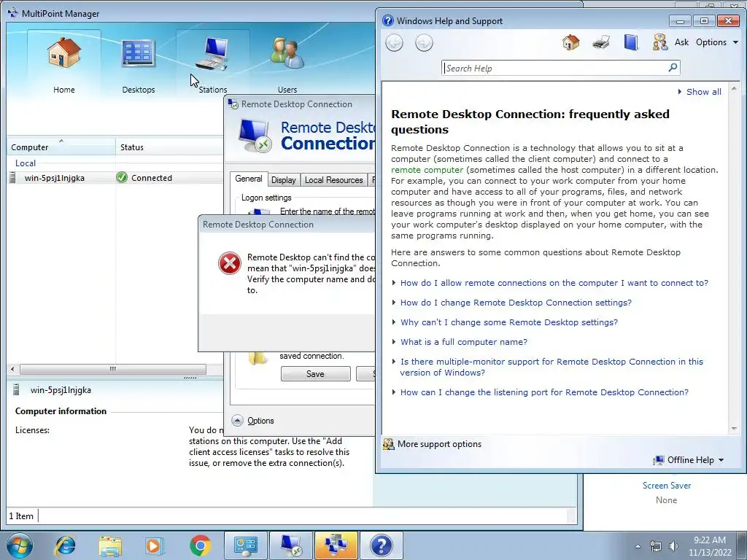Open the Home tab in MultiPoint Manager

pos(64,64)
